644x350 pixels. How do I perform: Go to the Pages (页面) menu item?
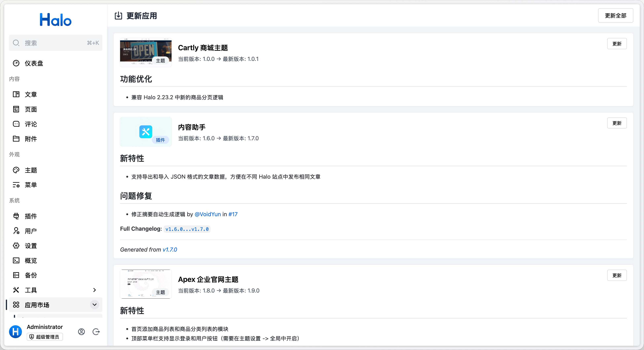click(31, 109)
